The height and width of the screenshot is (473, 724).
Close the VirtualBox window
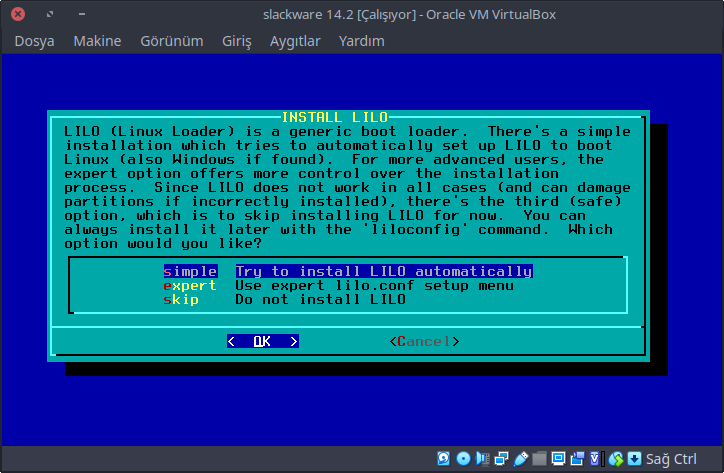18,14
